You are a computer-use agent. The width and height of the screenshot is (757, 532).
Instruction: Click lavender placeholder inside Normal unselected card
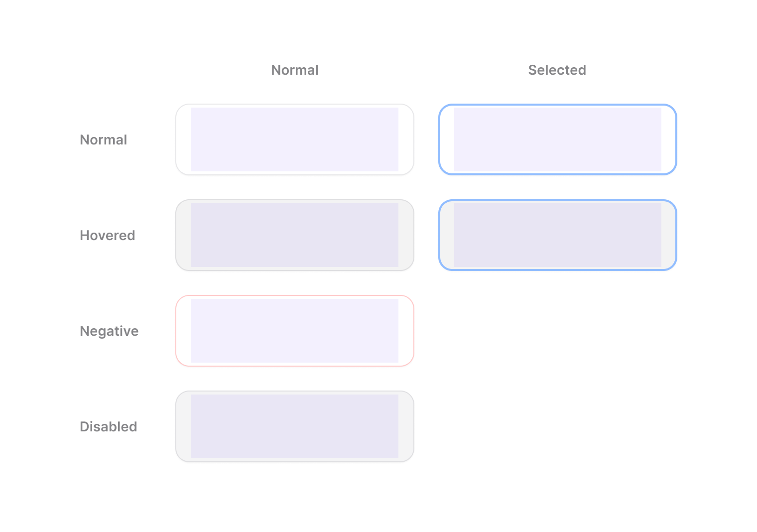(x=294, y=139)
